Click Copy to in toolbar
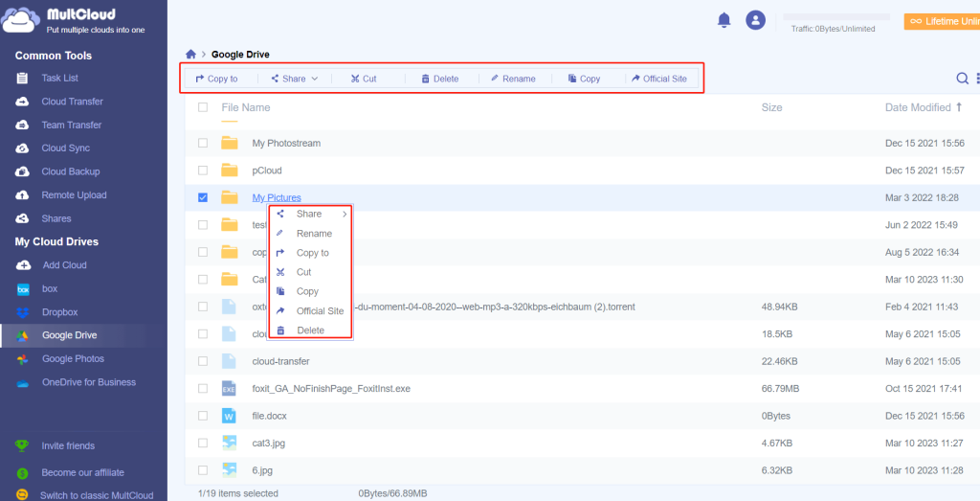This screenshot has height=501, width=980. (x=216, y=79)
